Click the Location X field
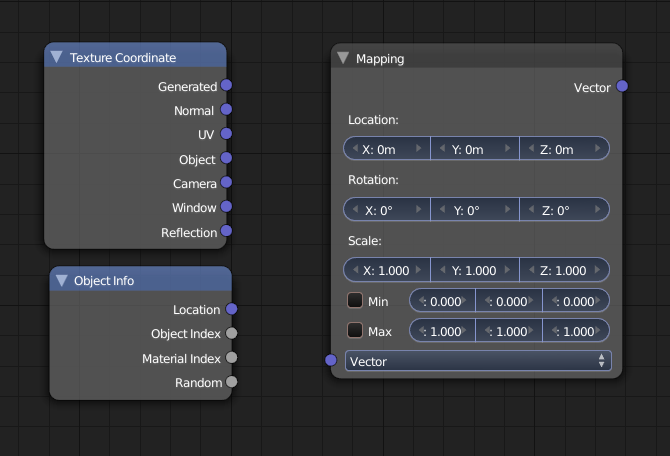670x456 pixels. (387, 149)
